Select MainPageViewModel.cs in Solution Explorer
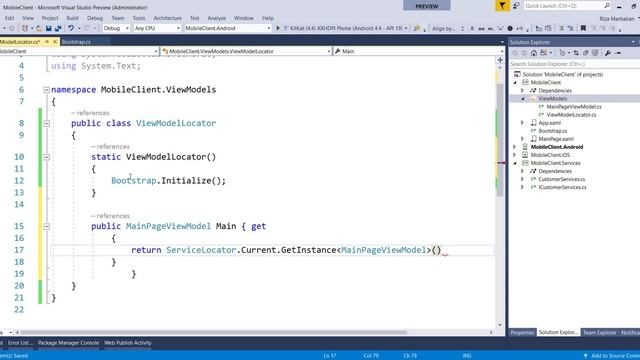The width and height of the screenshot is (640, 360). [x=573, y=107]
